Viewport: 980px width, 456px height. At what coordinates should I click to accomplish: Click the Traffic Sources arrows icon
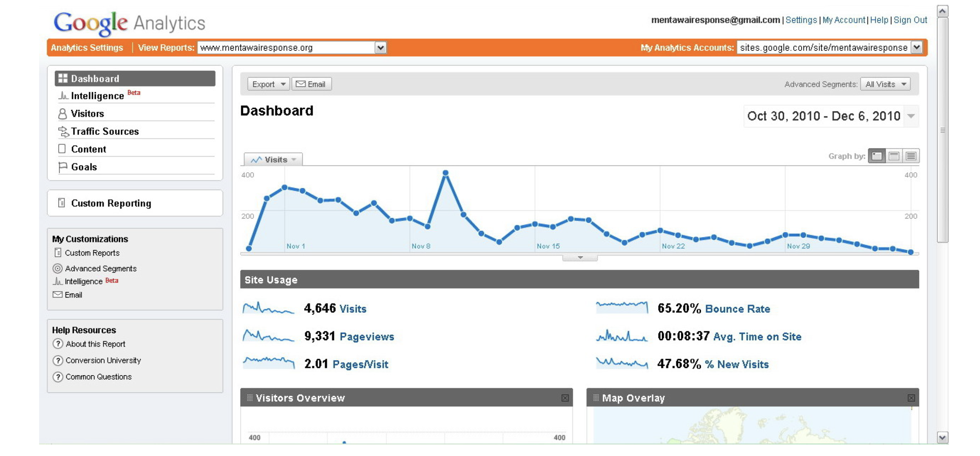tap(63, 131)
